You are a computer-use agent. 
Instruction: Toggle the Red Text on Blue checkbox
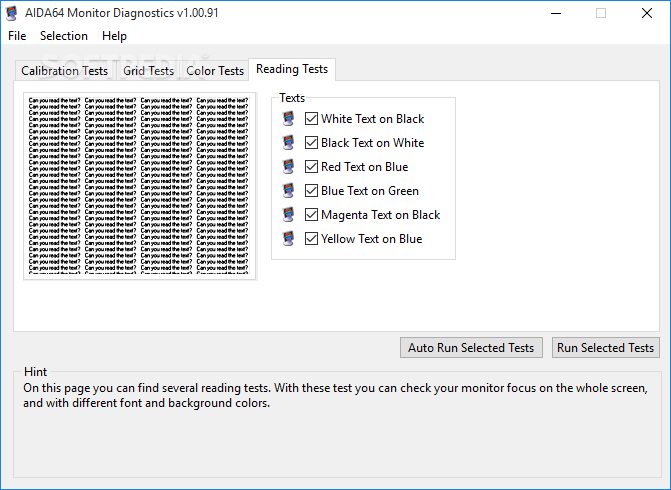click(x=311, y=166)
